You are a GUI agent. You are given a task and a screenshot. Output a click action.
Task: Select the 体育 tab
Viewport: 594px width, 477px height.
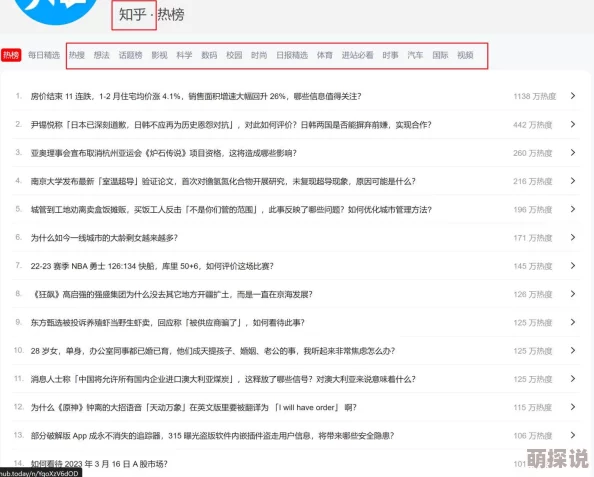[x=325, y=55]
